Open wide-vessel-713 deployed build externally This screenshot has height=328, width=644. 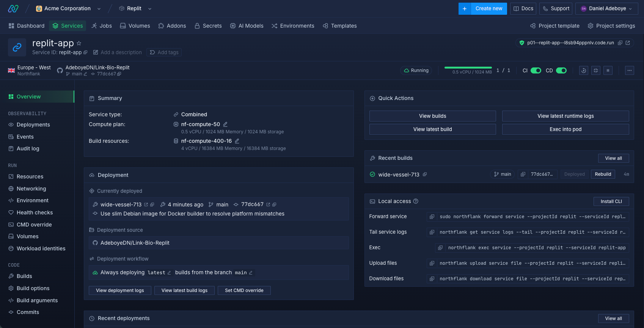pyautogui.click(x=146, y=205)
